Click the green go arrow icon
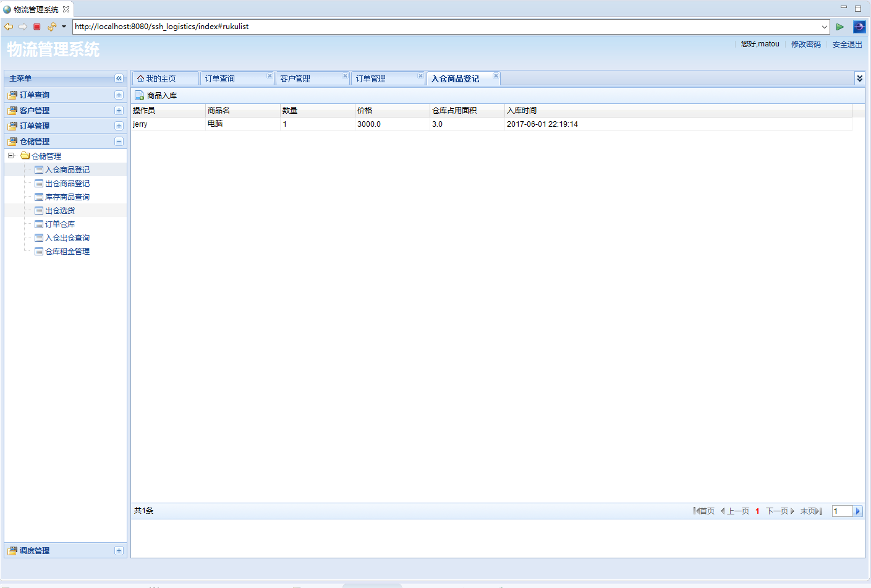This screenshot has width=871, height=588. [839, 27]
